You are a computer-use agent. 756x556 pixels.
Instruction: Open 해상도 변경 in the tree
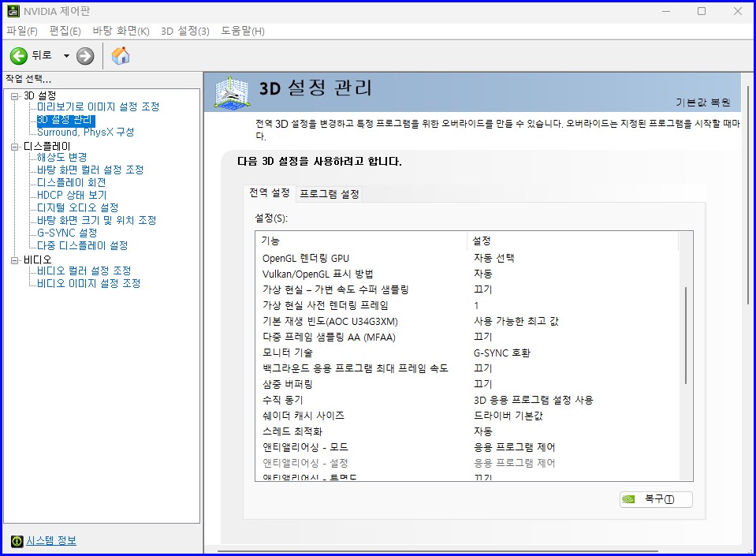[x=62, y=157]
